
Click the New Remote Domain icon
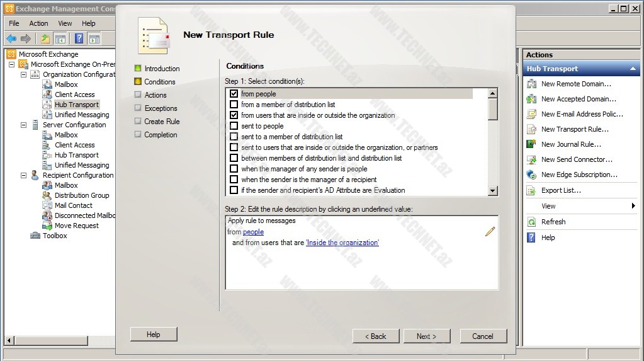coord(531,84)
